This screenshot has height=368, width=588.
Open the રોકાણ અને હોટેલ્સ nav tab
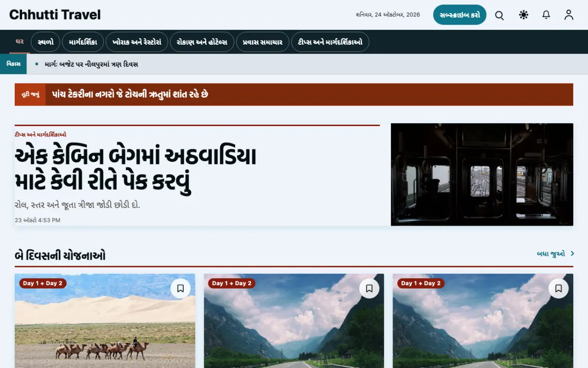pos(202,42)
